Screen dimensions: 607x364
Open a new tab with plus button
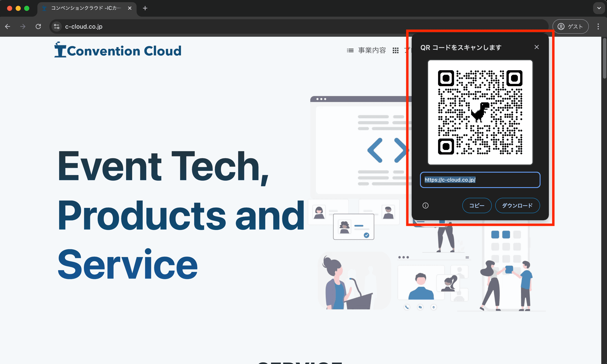(x=145, y=8)
